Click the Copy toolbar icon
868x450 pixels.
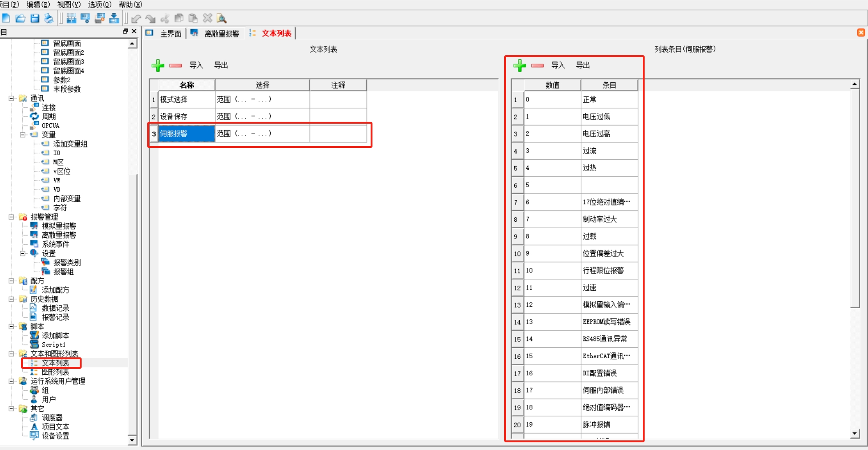pyautogui.click(x=179, y=18)
